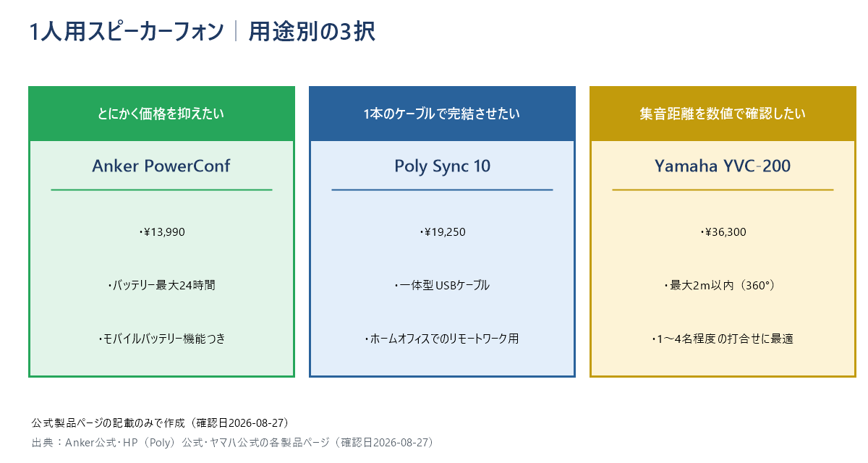Viewport: 868px width, 463px height.
Task: Select the price ¥19,250
Action: tap(443, 232)
